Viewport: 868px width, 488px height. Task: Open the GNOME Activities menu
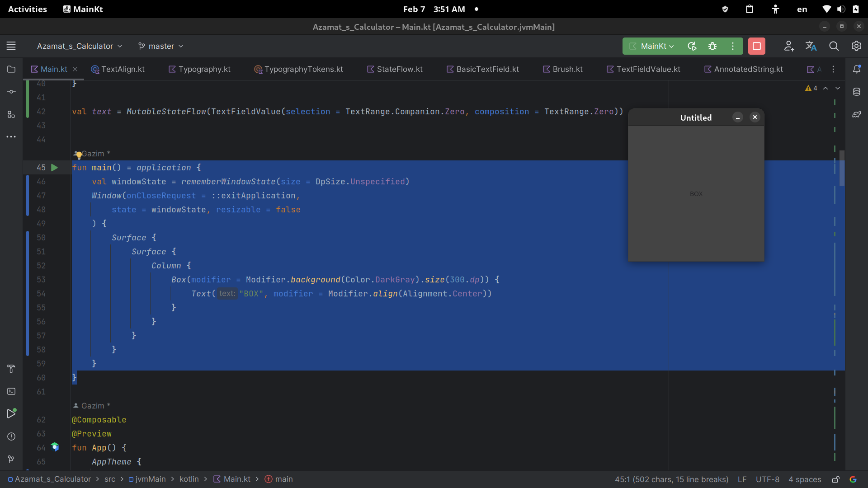click(27, 9)
